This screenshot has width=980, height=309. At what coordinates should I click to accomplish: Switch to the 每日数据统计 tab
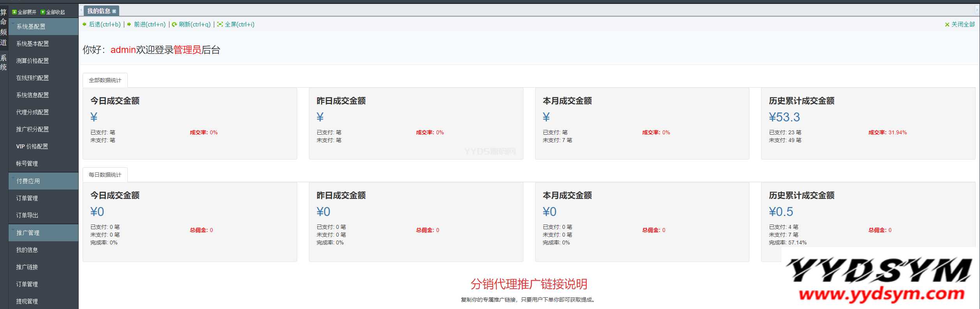[105, 175]
